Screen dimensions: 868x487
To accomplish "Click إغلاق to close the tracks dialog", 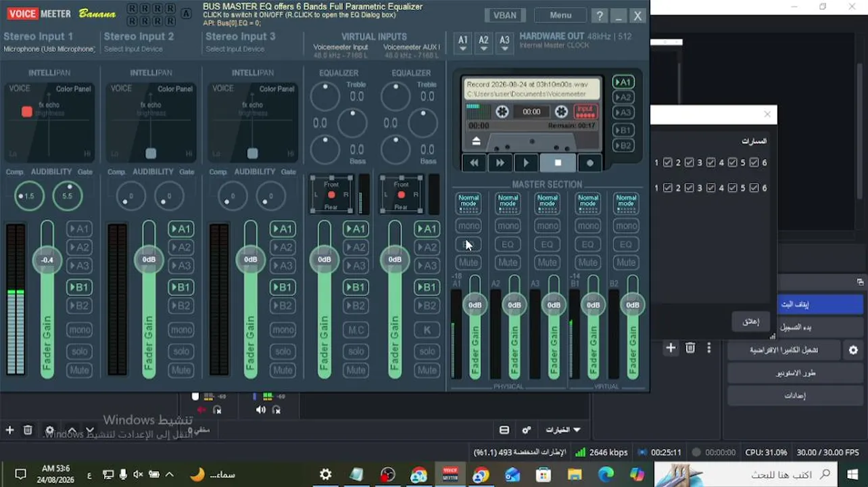I will 751,321.
